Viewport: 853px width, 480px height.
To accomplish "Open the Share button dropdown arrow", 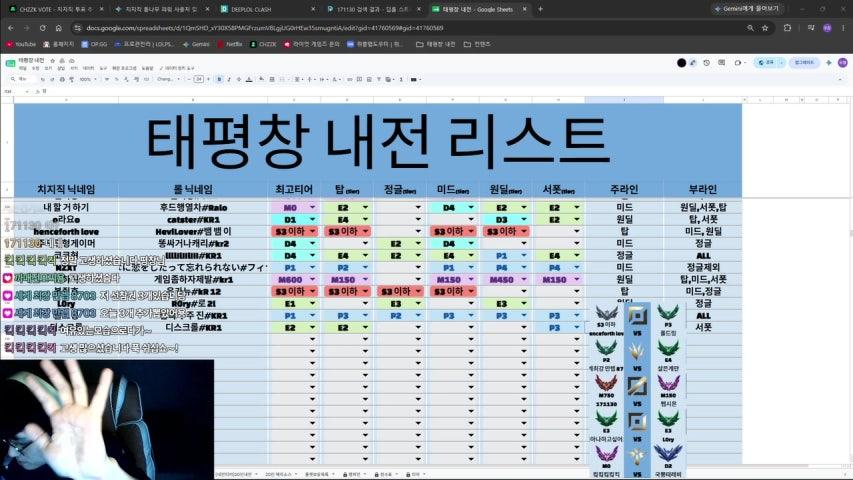I will pos(782,63).
